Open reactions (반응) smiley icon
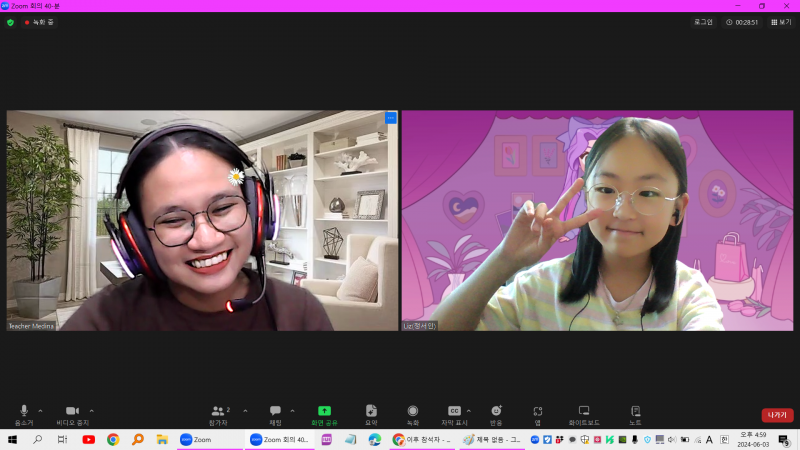The image size is (800, 450). (496, 411)
